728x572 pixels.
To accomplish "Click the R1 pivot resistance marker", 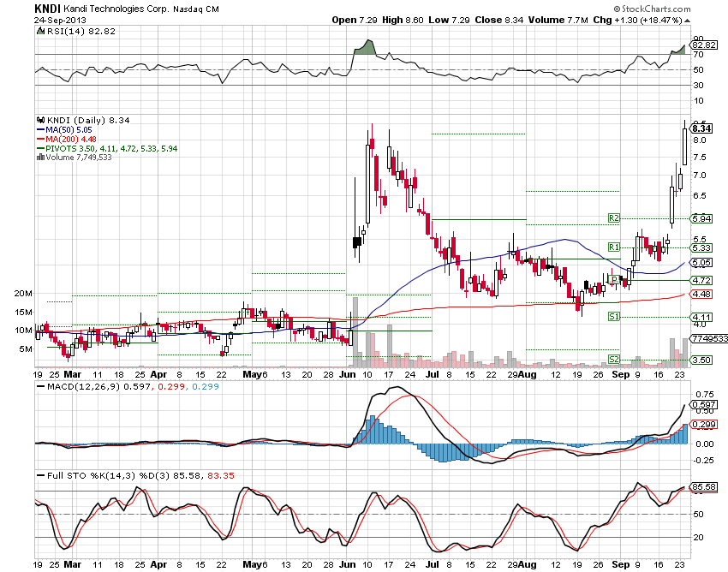I will [614, 247].
